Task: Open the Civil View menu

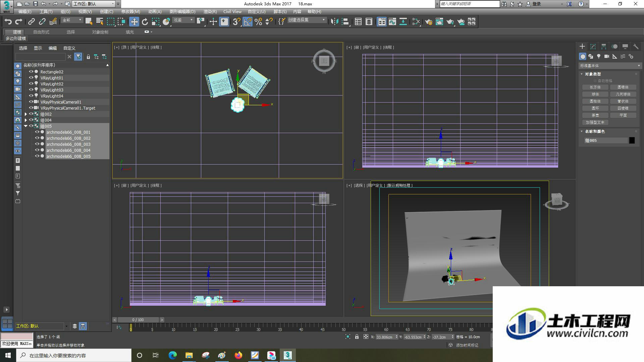Action: pyautogui.click(x=232, y=12)
